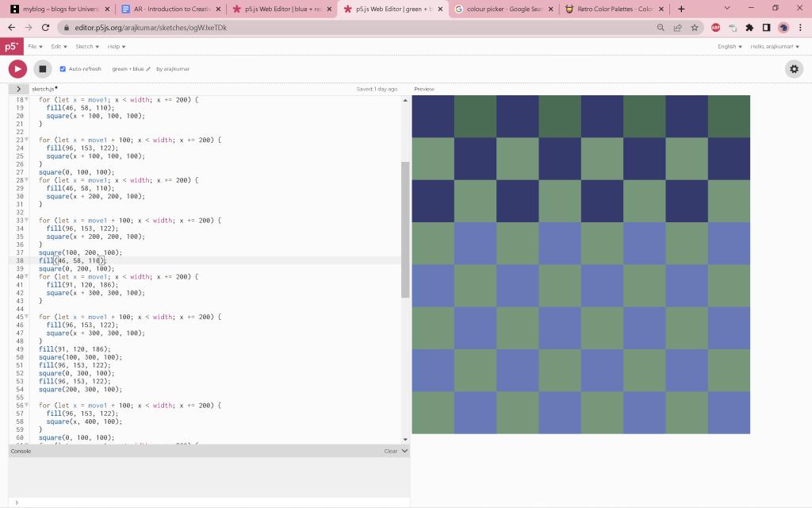Image resolution: width=812 pixels, height=508 pixels.
Task: Click the address bar URL
Action: [x=151, y=28]
